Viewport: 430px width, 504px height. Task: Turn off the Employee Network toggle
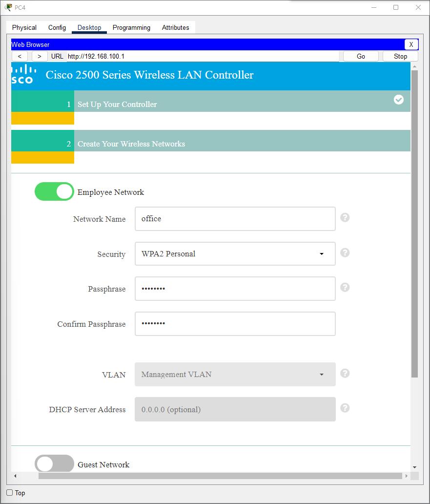point(54,191)
